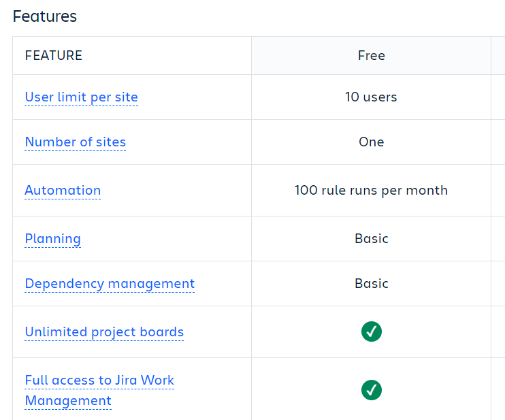Viewport: 505px width, 420px height.
Task: Click the Features section heading
Action: (x=45, y=16)
